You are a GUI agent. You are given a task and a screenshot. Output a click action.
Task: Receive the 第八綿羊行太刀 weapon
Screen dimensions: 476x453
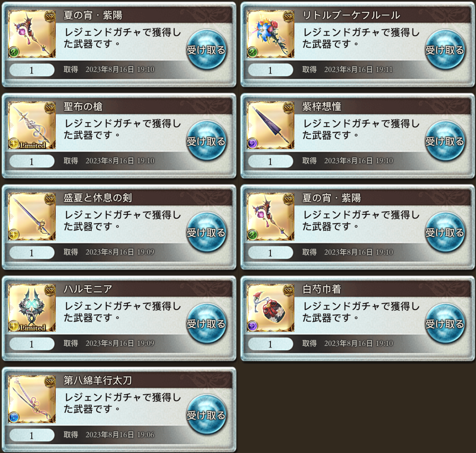(206, 415)
